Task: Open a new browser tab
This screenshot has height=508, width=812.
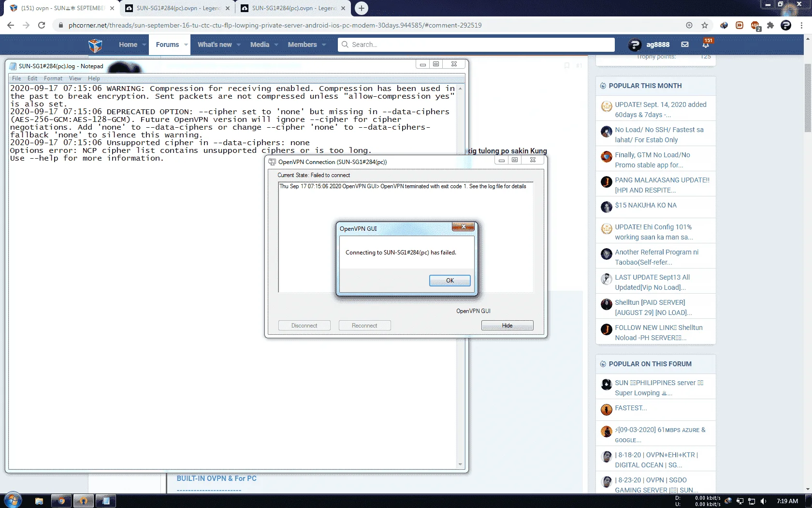Action: point(361,8)
